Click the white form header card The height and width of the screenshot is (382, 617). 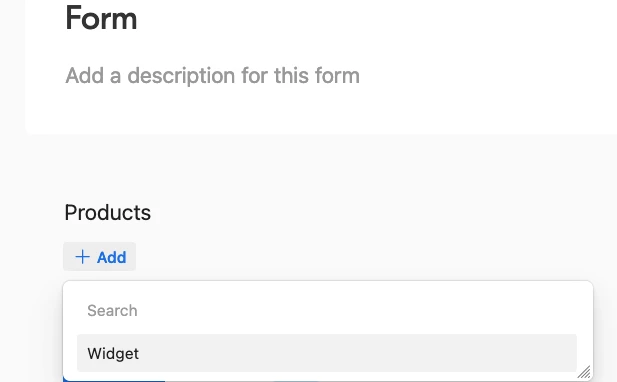pos(321,67)
